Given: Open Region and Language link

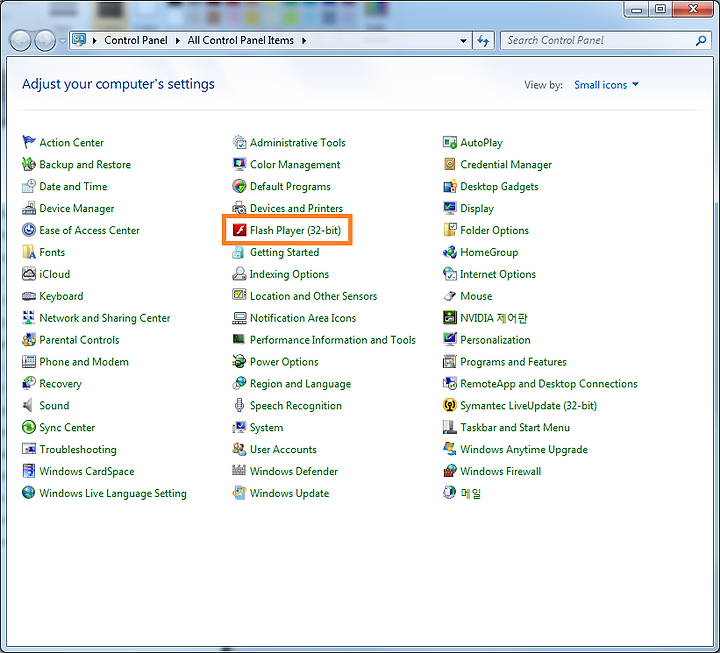Looking at the screenshot, I should (x=300, y=384).
